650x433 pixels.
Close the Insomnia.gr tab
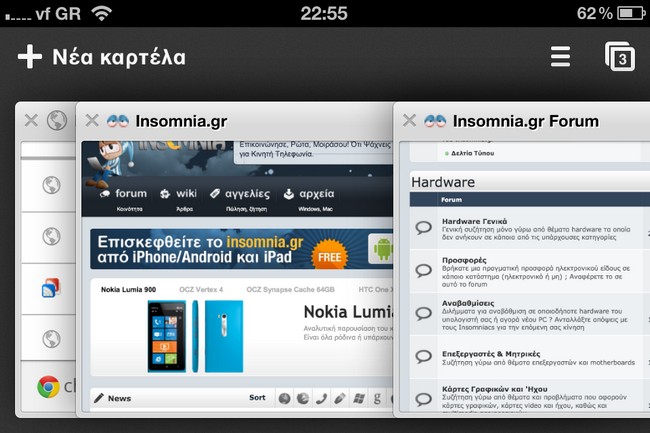point(92,121)
